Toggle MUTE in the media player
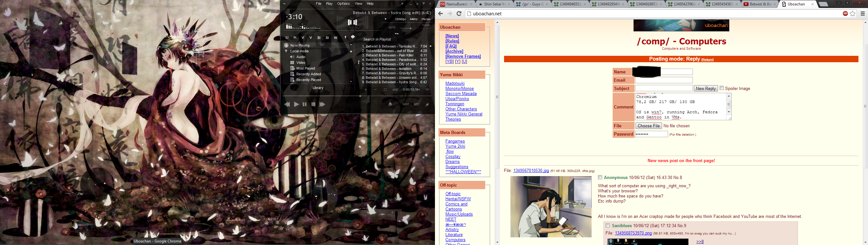The image size is (868, 245). click(392, 28)
